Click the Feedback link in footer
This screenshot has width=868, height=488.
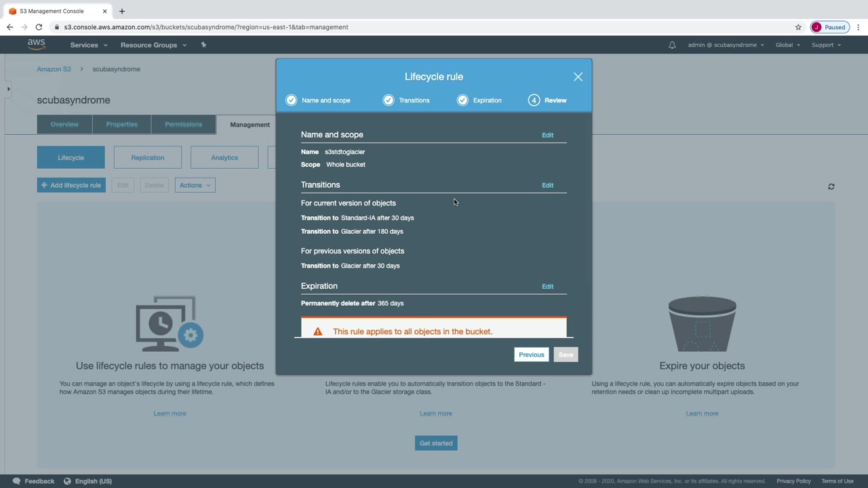click(39, 481)
